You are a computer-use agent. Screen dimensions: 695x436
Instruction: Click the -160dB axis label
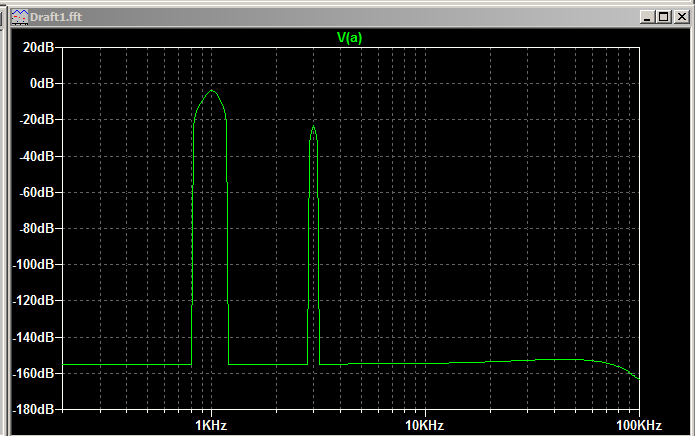tap(33, 373)
